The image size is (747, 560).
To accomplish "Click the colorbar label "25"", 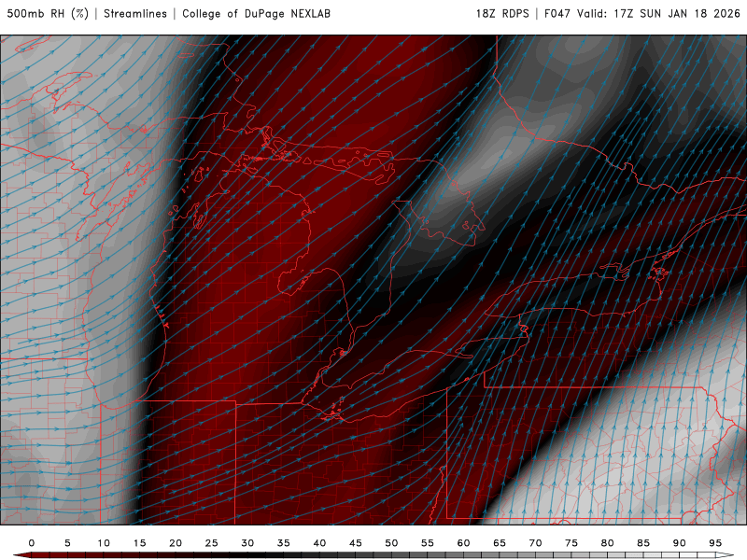I will (x=212, y=543).
